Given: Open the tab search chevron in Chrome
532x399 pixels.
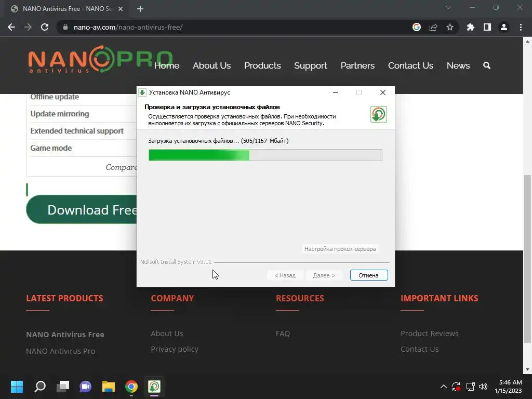Looking at the screenshot, I should point(448,7).
